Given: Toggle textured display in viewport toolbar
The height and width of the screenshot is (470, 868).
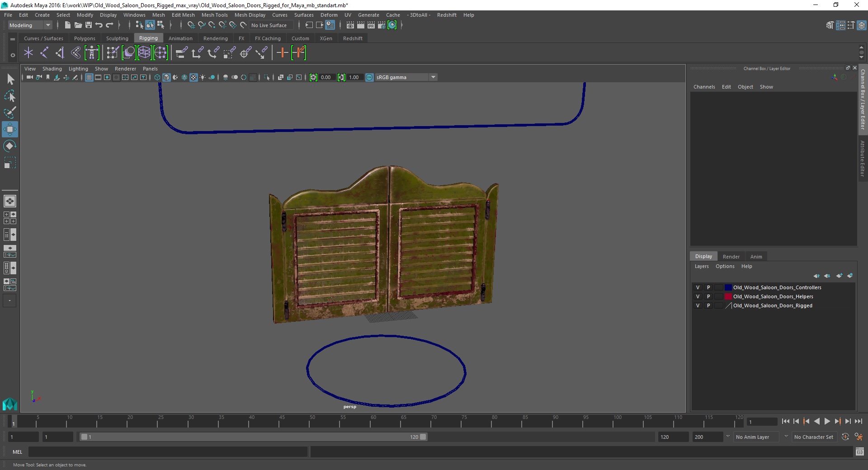Looking at the screenshot, I should pyautogui.click(x=193, y=77).
